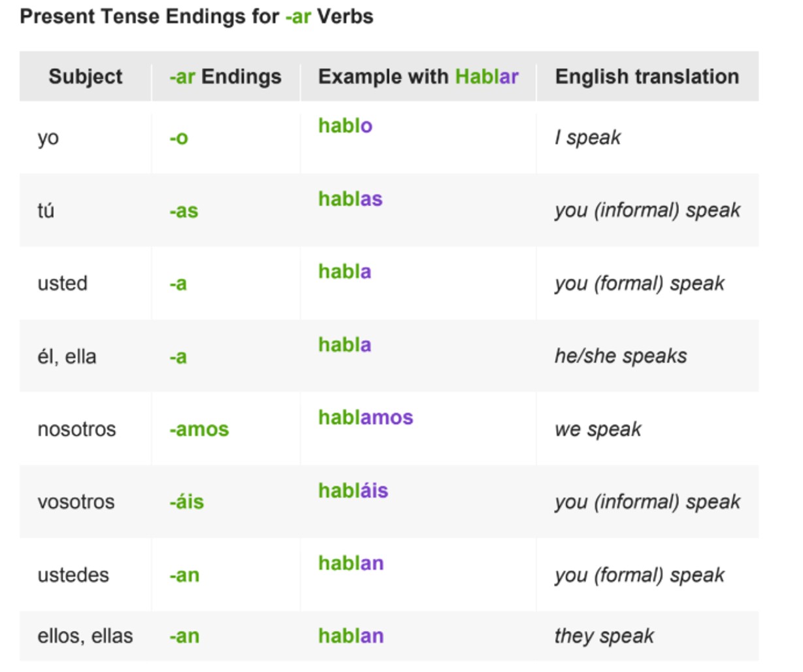Select the 'yo' subject cell

coord(48,138)
